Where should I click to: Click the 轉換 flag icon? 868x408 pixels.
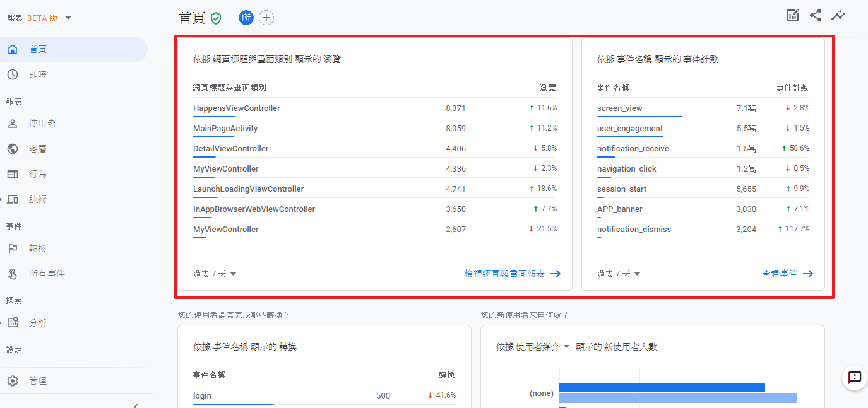13,248
